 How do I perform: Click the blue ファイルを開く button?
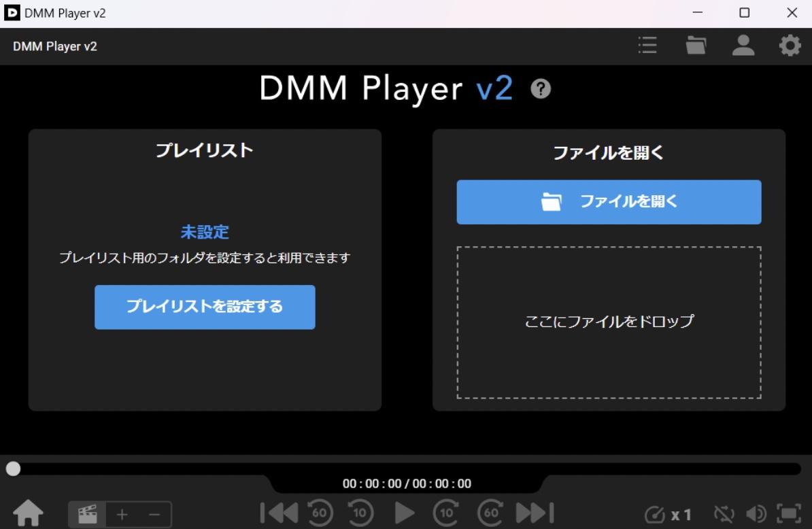click(x=609, y=202)
